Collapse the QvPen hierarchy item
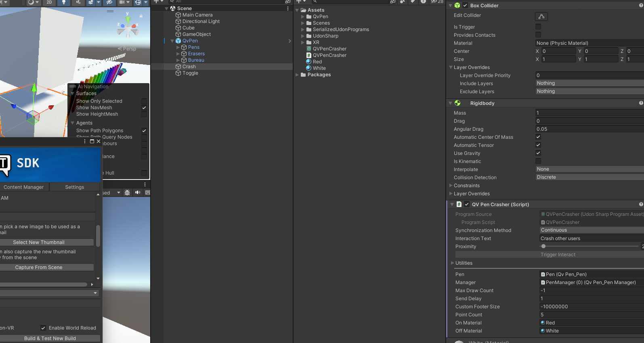The width and height of the screenshot is (644, 343). click(172, 41)
